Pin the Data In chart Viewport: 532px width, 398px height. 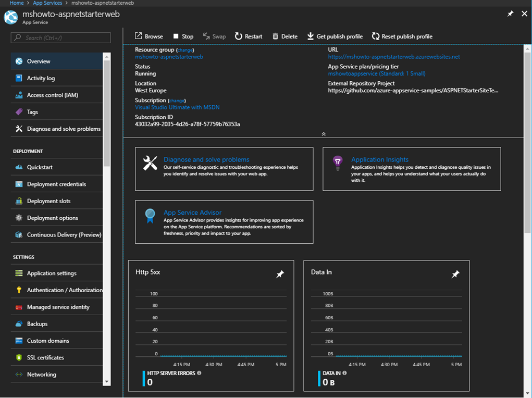[455, 274]
